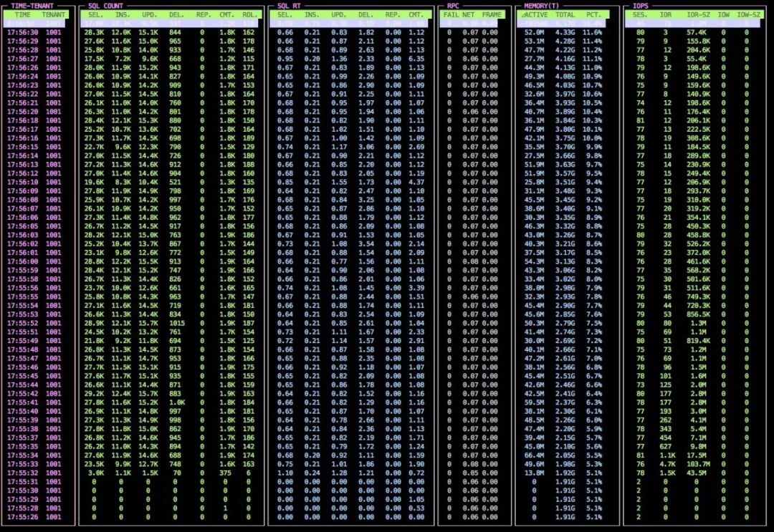
Task: Click the 43.5M IOR-SZ value
Action: click(x=697, y=473)
